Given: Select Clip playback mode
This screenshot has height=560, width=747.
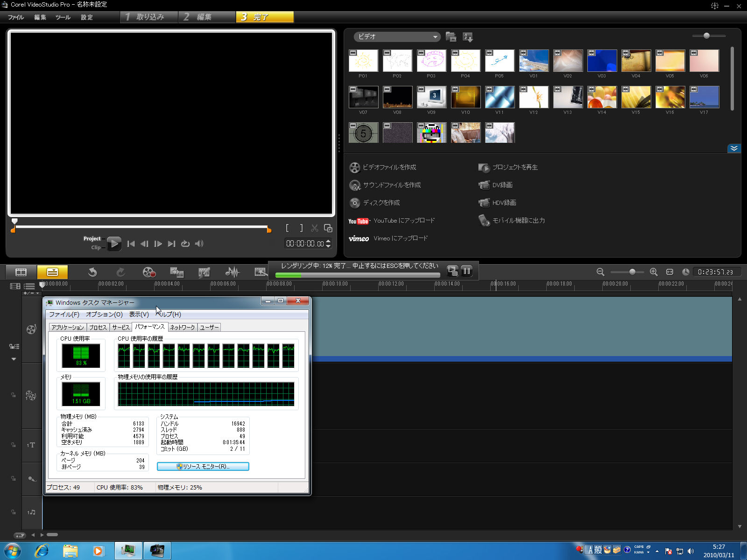Looking at the screenshot, I should 96,247.
